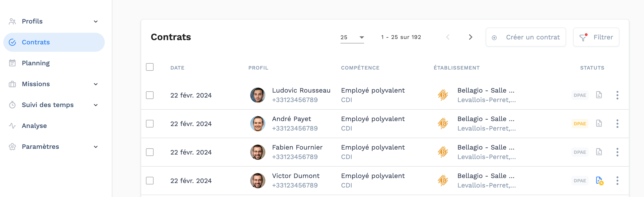
Task: Open the Filtrer filter panel
Action: (x=596, y=37)
